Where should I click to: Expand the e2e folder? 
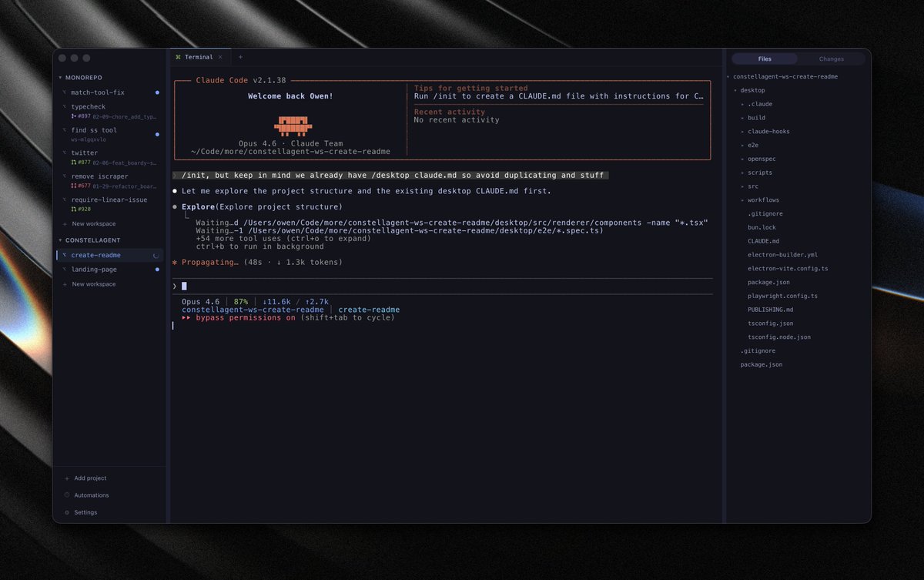pyautogui.click(x=743, y=145)
